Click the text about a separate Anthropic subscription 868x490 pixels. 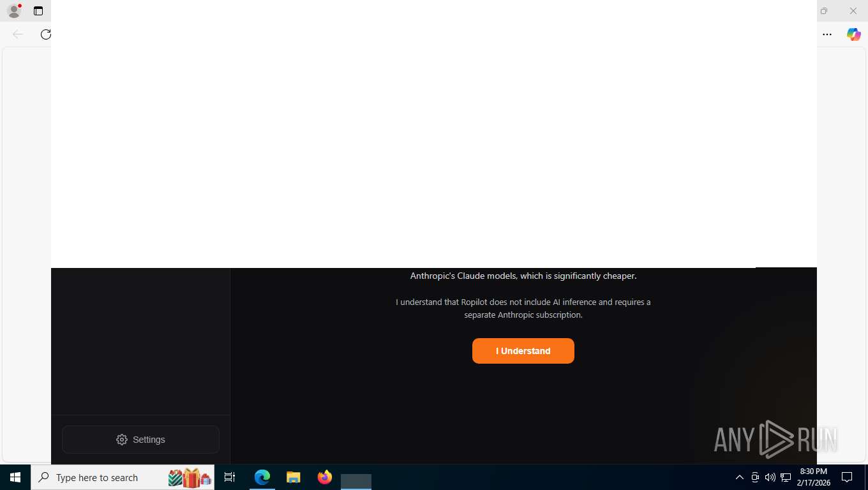523,308
